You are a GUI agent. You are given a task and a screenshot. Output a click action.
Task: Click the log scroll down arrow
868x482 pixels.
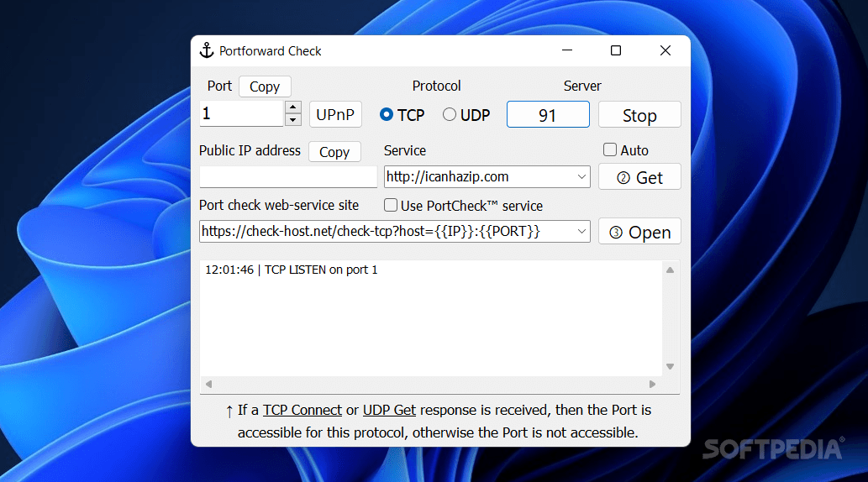point(670,366)
